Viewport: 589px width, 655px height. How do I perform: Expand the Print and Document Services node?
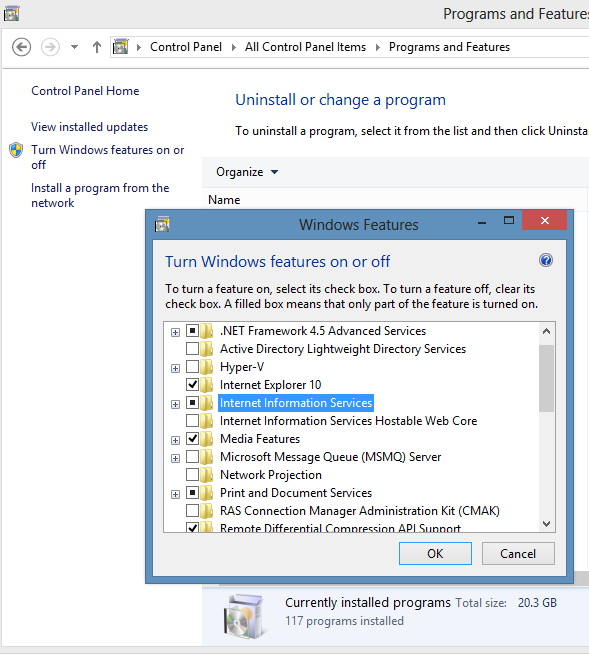175,494
